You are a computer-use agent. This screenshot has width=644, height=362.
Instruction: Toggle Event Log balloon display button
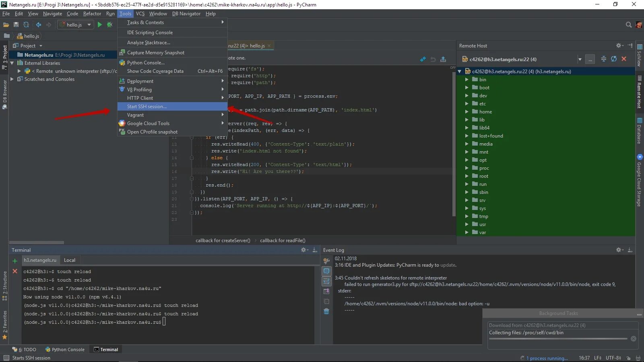click(x=326, y=271)
